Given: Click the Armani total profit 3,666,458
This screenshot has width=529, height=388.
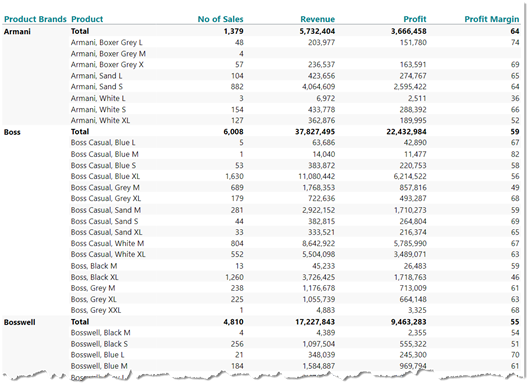Looking at the screenshot, I should click(x=409, y=31).
